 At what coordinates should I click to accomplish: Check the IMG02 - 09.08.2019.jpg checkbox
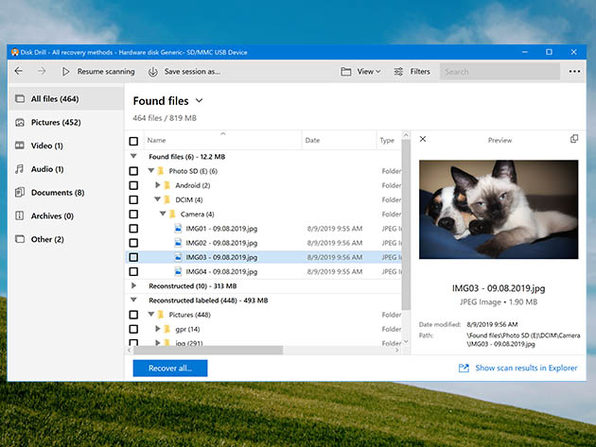[133, 243]
